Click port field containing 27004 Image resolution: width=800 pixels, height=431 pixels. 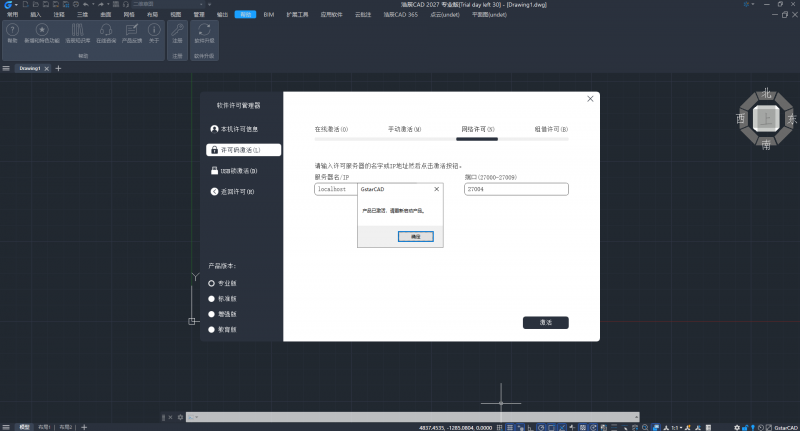(x=516, y=189)
